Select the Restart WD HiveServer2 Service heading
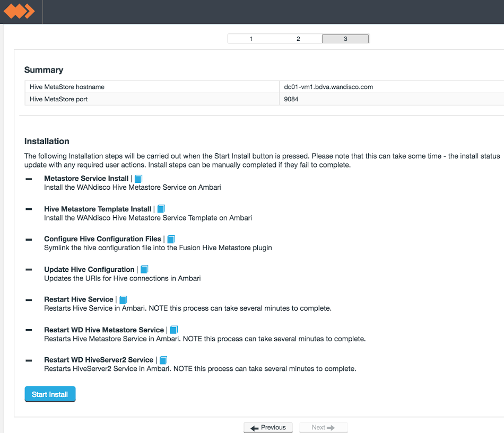The image size is (504, 433). click(99, 360)
